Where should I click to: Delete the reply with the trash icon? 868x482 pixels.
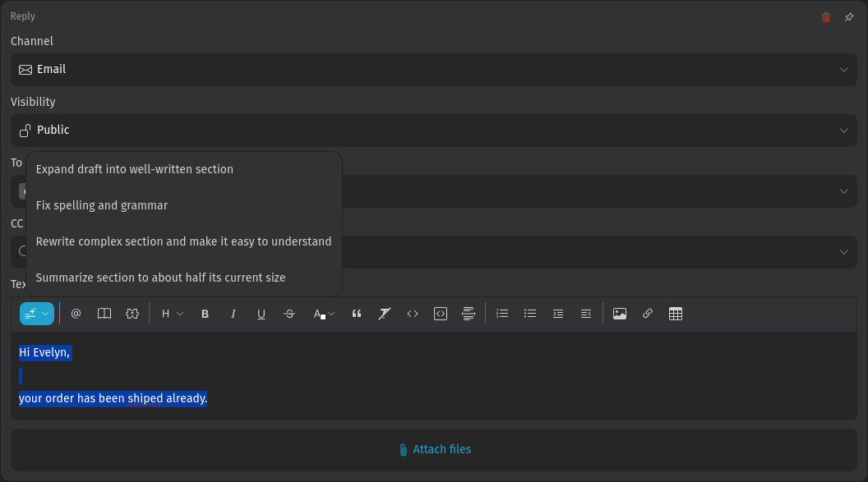tap(826, 17)
